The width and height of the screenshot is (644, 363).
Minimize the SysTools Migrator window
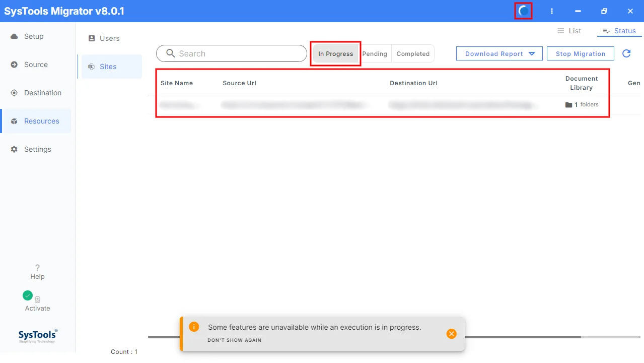pos(578,11)
